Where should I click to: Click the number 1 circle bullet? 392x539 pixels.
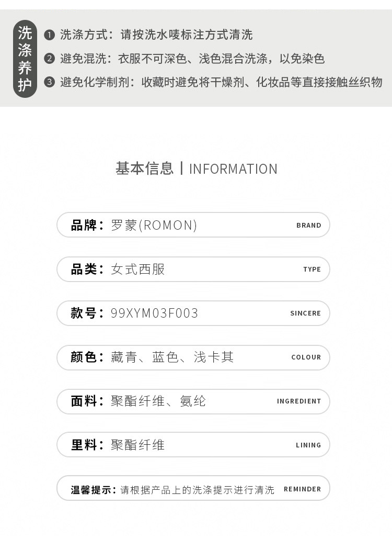(x=50, y=35)
